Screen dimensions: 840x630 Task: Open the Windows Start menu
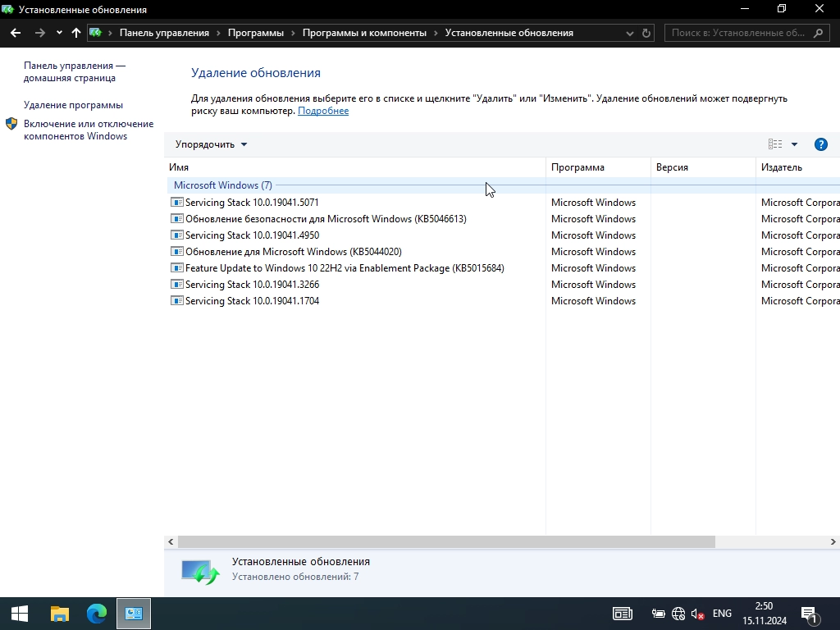point(20,614)
